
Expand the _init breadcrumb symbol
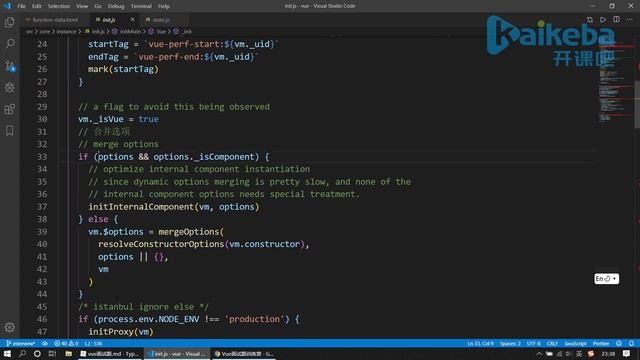[182, 31]
